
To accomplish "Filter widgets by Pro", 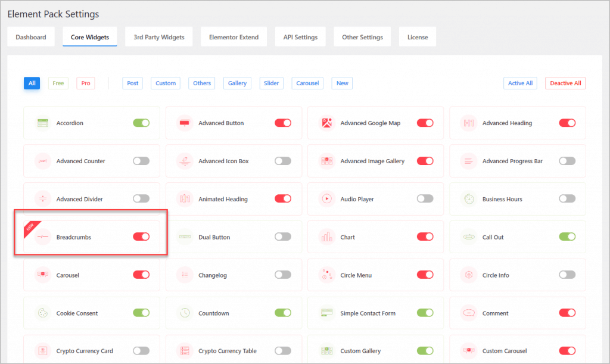I will point(86,83).
